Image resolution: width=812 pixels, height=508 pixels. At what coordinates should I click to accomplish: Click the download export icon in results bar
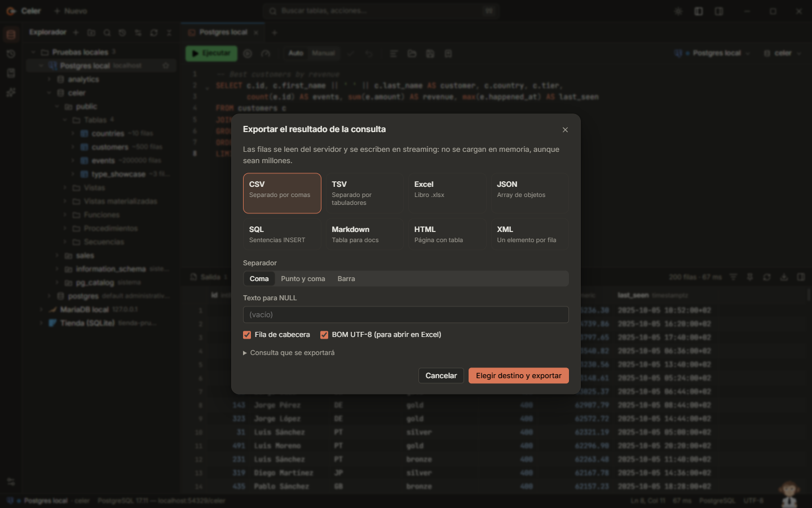784,277
